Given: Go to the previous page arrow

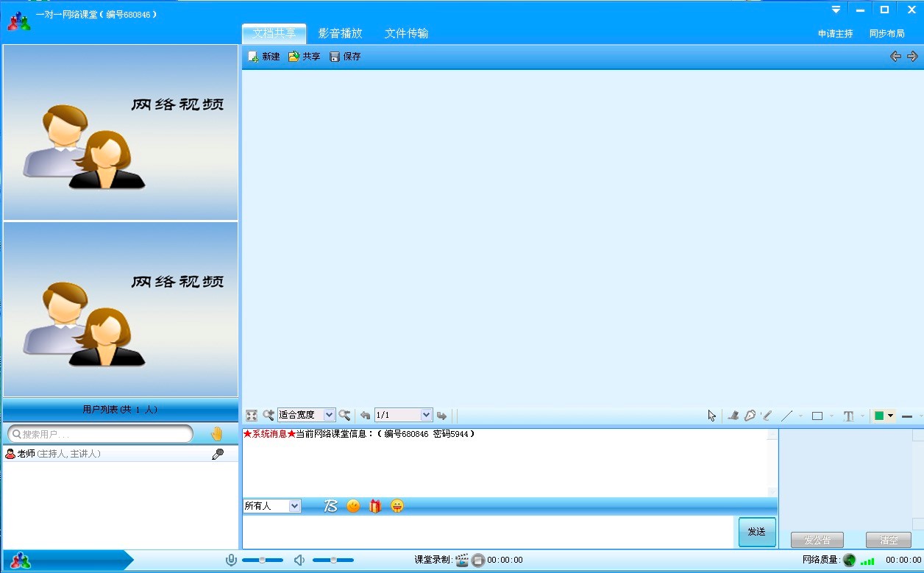Looking at the screenshot, I should 365,416.
